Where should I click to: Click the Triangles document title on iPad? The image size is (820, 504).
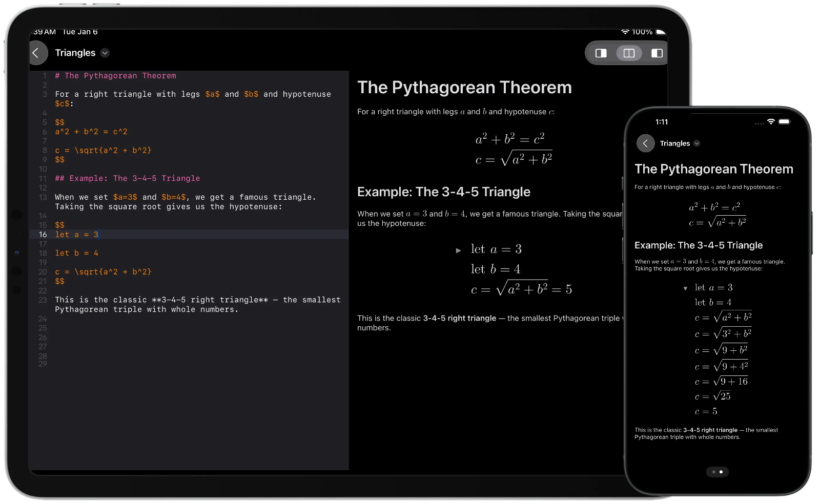coord(75,53)
